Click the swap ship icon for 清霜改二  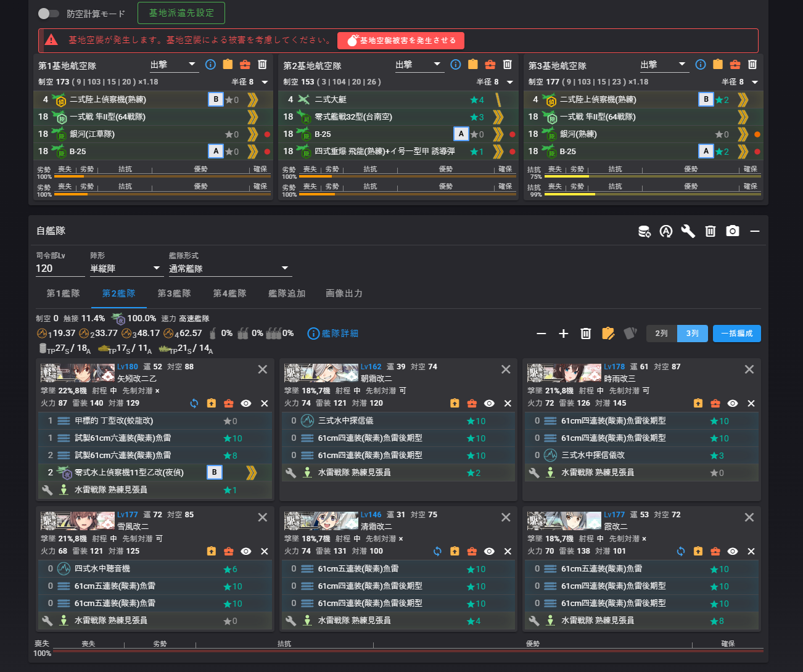tap(437, 551)
